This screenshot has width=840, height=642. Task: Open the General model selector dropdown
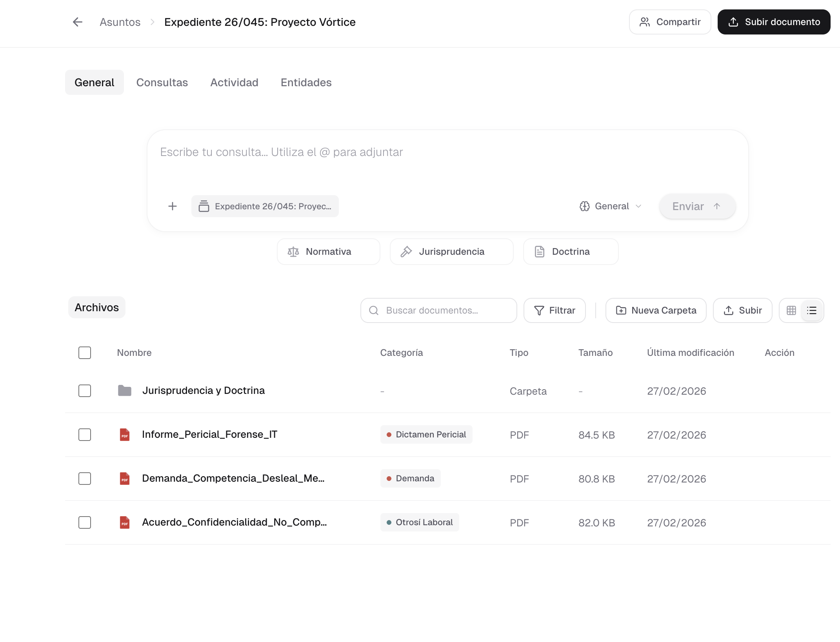click(x=610, y=206)
